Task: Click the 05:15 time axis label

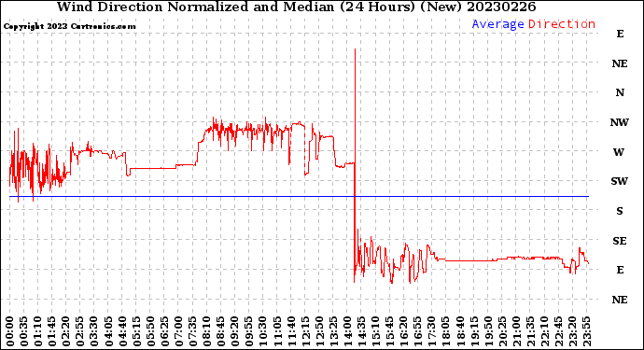Action: [x=136, y=331]
